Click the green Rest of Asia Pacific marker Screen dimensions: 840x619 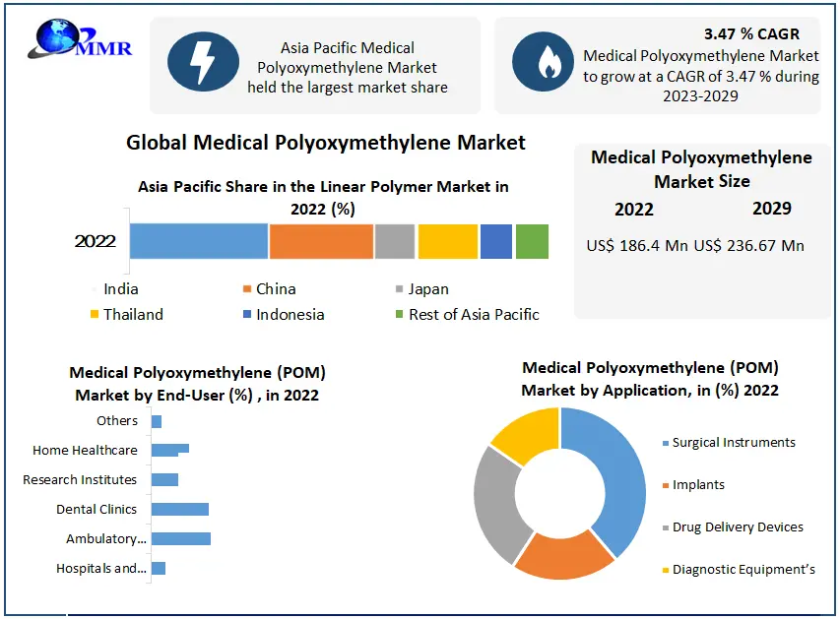coord(399,315)
